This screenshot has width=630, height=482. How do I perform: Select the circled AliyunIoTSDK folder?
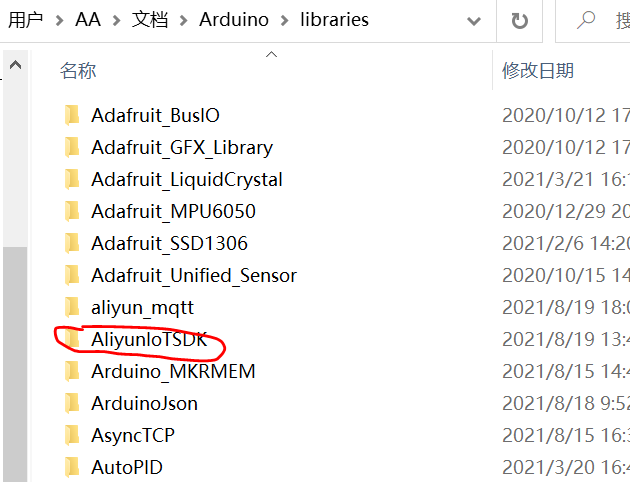(149, 339)
